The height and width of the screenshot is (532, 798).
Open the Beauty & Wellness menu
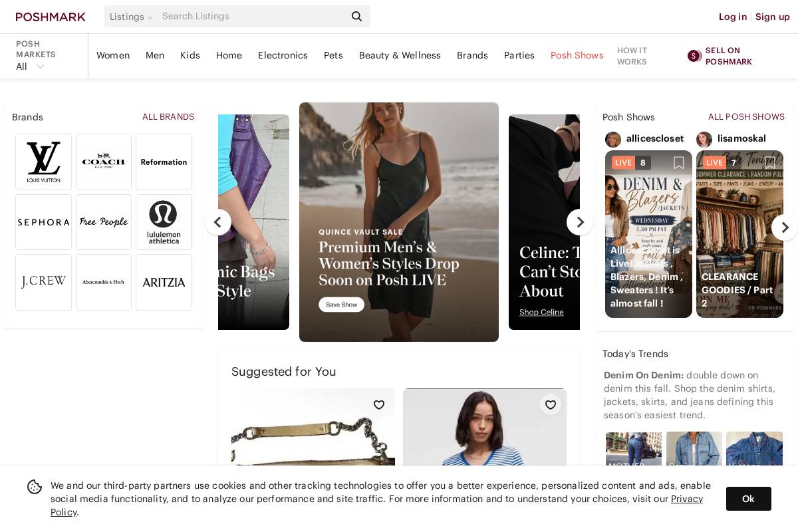400,55
